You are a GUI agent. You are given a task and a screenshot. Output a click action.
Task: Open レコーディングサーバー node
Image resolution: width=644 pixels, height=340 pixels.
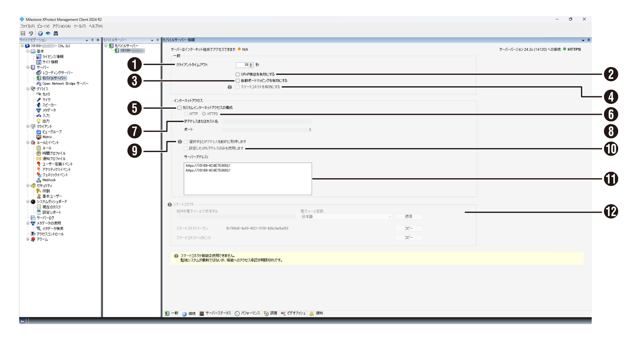pyautogui.click(x=58, y=73)
